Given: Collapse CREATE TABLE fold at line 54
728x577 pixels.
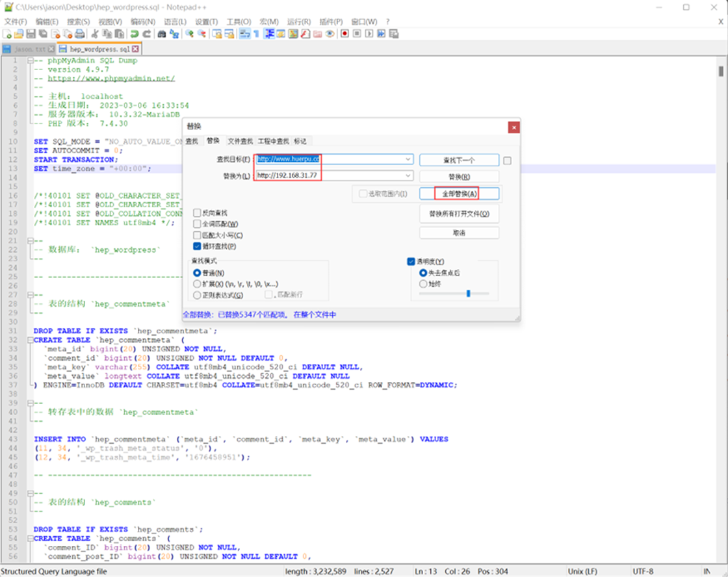Looking at the screenshot, I should [x=30, y=539].
